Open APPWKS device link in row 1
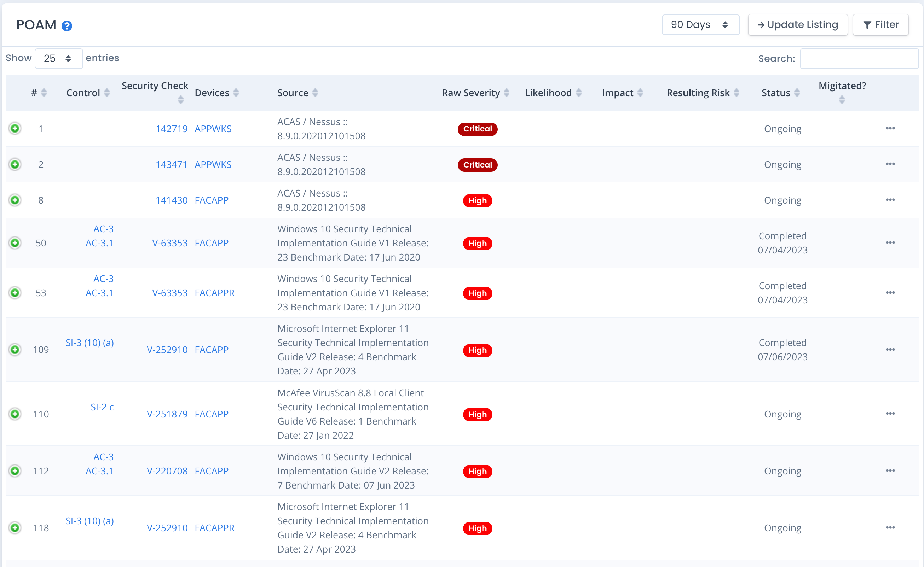The width and height of the screenshot is (924, 567). click(213, 129)
